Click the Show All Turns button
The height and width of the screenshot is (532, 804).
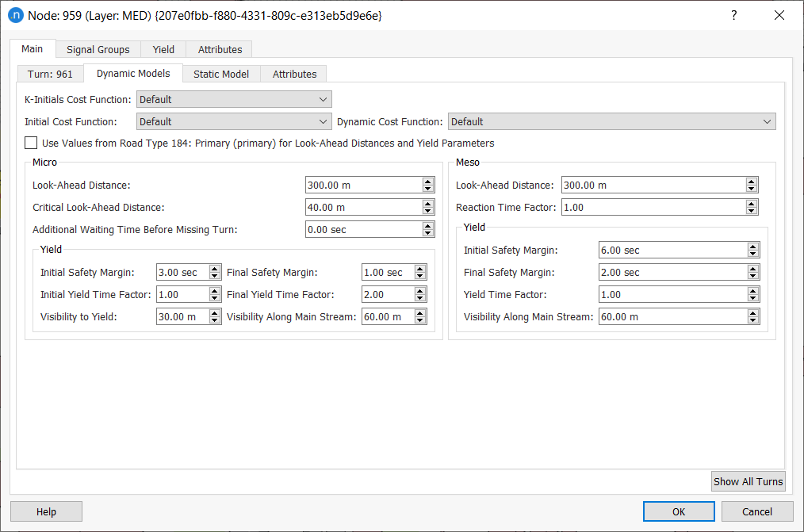[x=748, y=481]
